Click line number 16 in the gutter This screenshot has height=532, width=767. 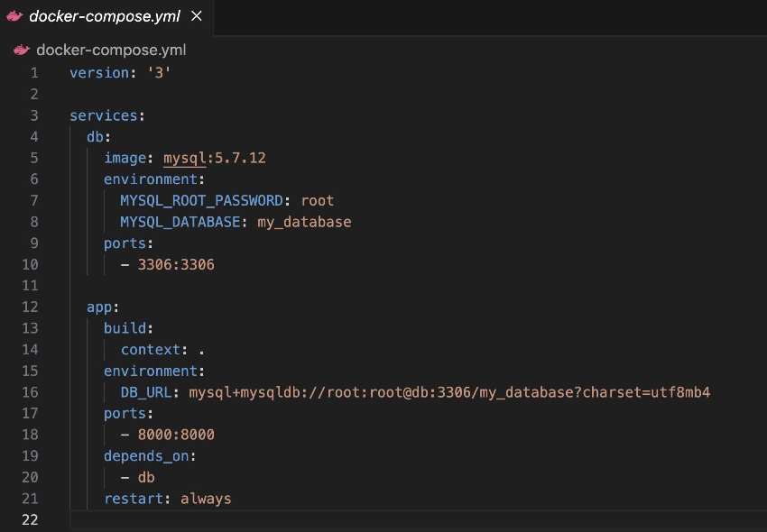(x=30, y=392)
